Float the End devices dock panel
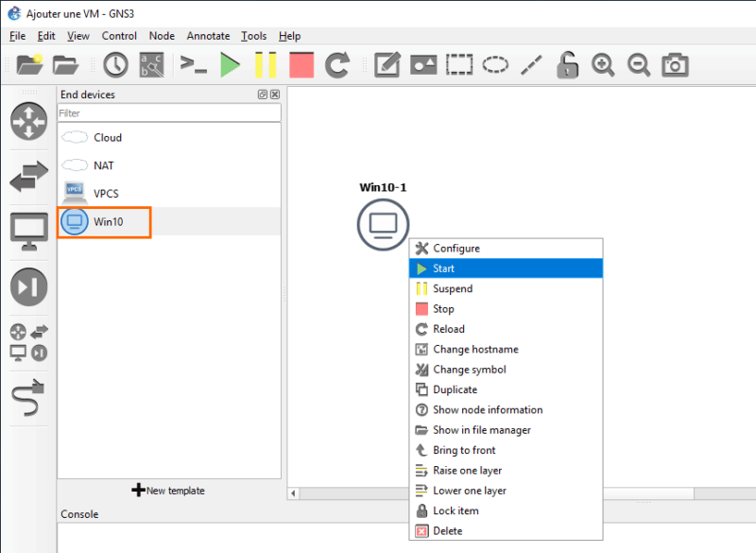The height and width of the screenshot is (553, 756). coord(263,95)
